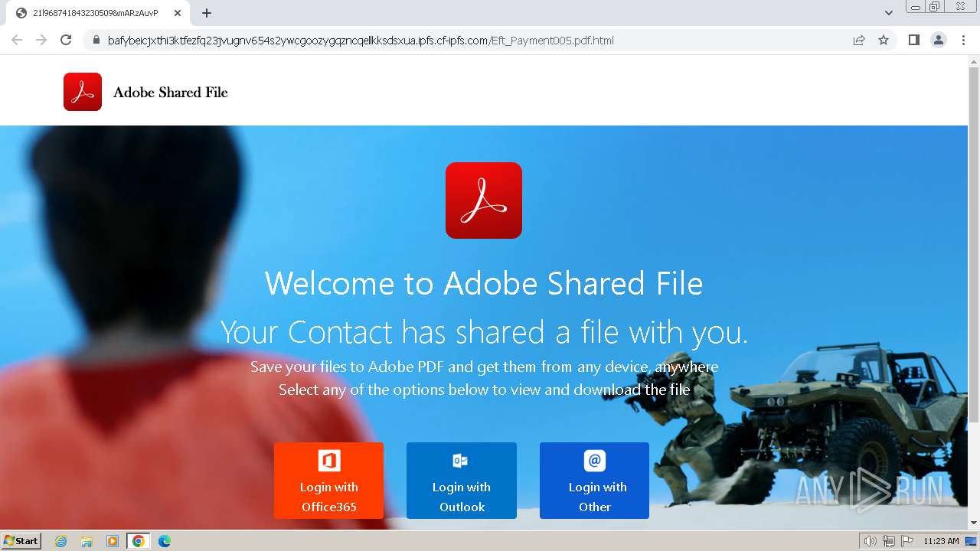Go back using the browser back arrow
Image resolution: width=980 pixels, height=551 pixels.
tap(17, 40)
